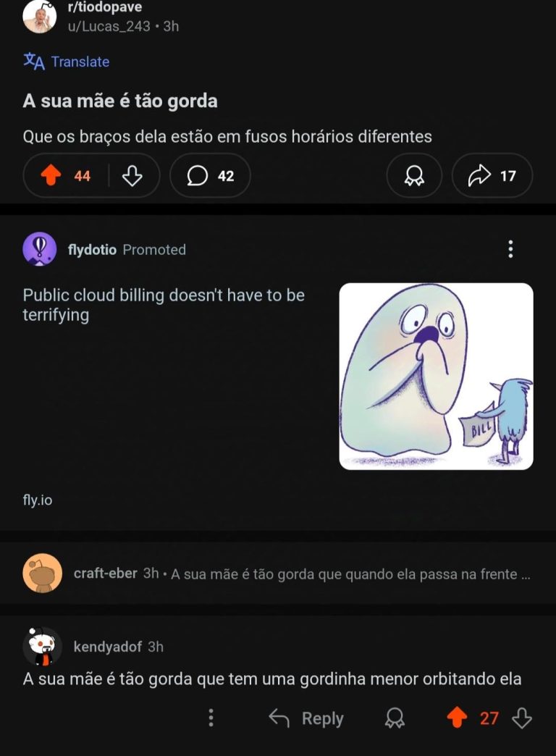Visit the fly.io link
556x756 pixels.
[x=38, y=500]
